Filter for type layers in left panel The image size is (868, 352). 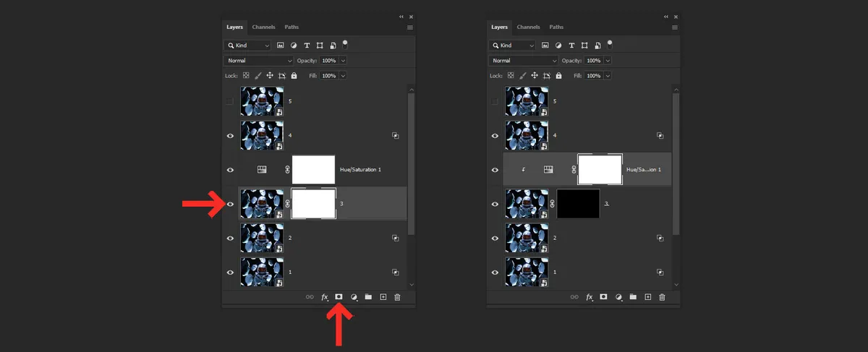pos(307,46)
